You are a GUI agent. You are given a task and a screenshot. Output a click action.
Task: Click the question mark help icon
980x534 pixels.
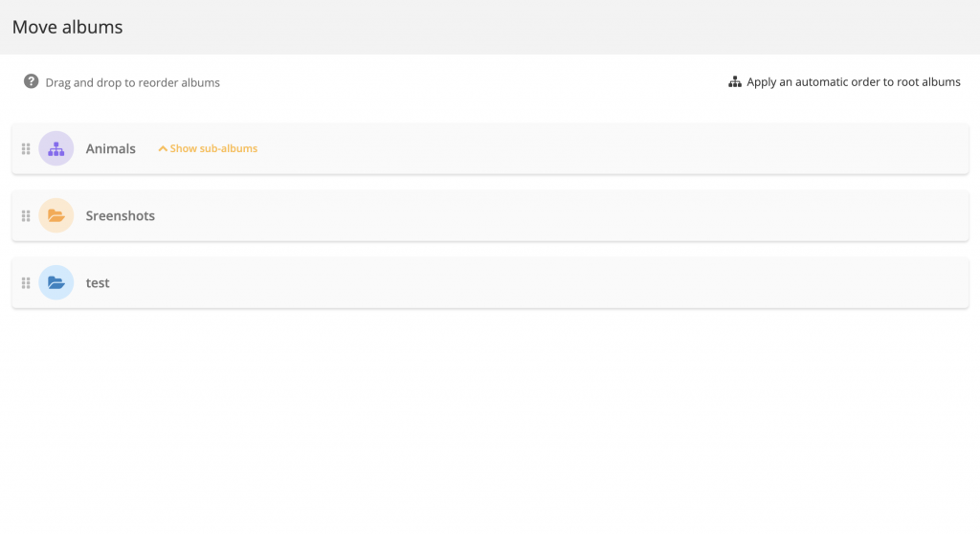(32, 82)
